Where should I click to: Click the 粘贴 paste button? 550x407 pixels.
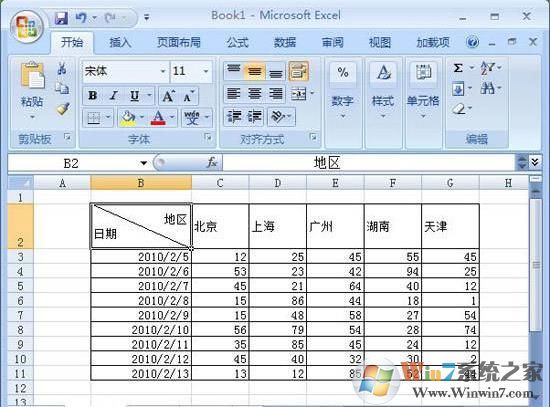pos(32,89)
